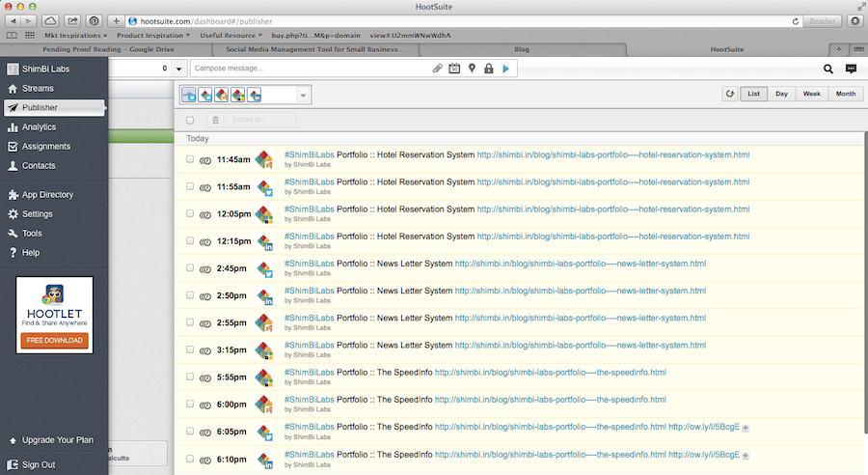Switch to the Week view

coord(812,94)
